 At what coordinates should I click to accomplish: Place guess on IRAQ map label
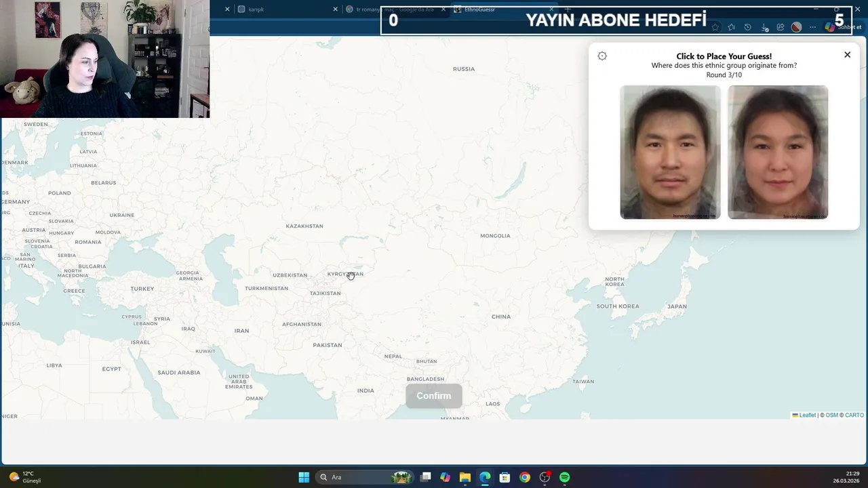189,329
